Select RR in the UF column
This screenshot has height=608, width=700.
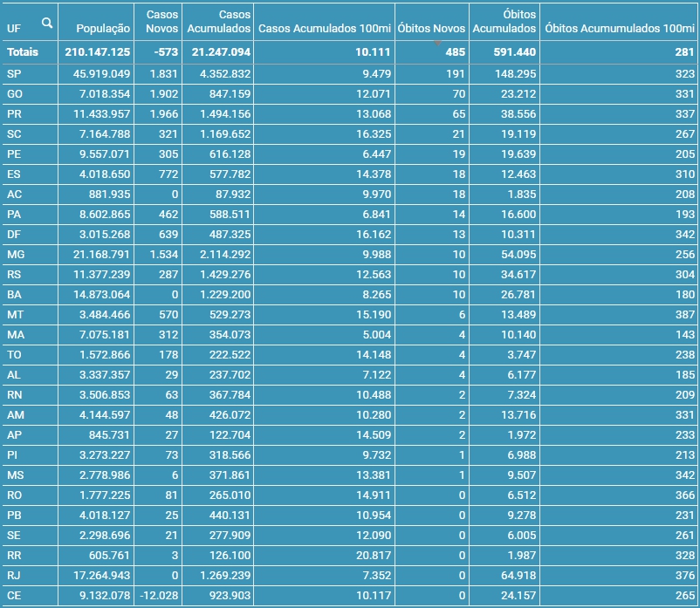point(15,555)
